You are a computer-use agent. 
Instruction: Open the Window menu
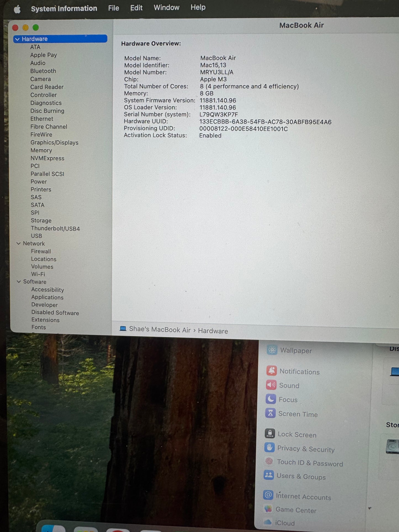(167, 7)
